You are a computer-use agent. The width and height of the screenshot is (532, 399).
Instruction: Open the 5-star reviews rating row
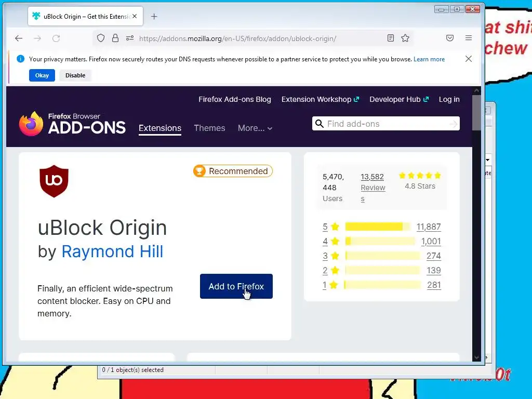tap(382, 227)
